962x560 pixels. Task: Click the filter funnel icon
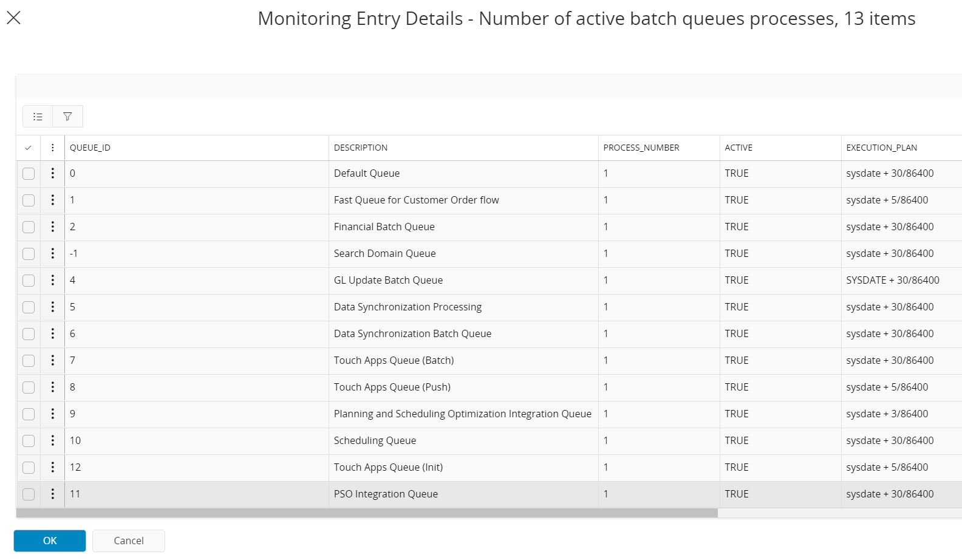click(67, 117)
